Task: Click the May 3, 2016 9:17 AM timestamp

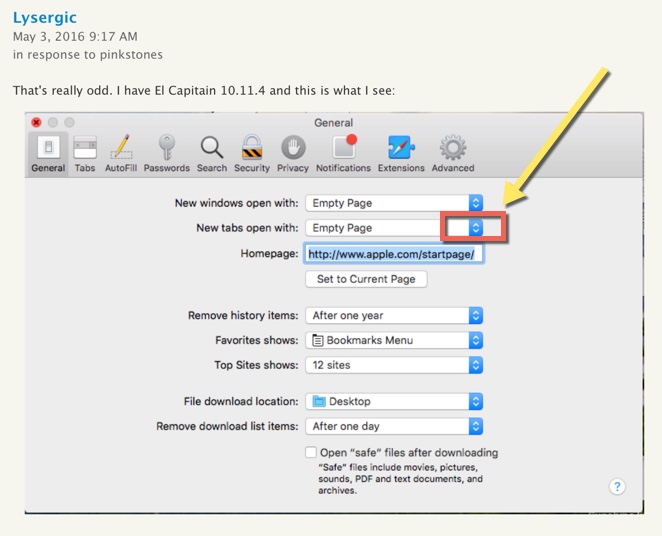Action: tap(75, 37)
